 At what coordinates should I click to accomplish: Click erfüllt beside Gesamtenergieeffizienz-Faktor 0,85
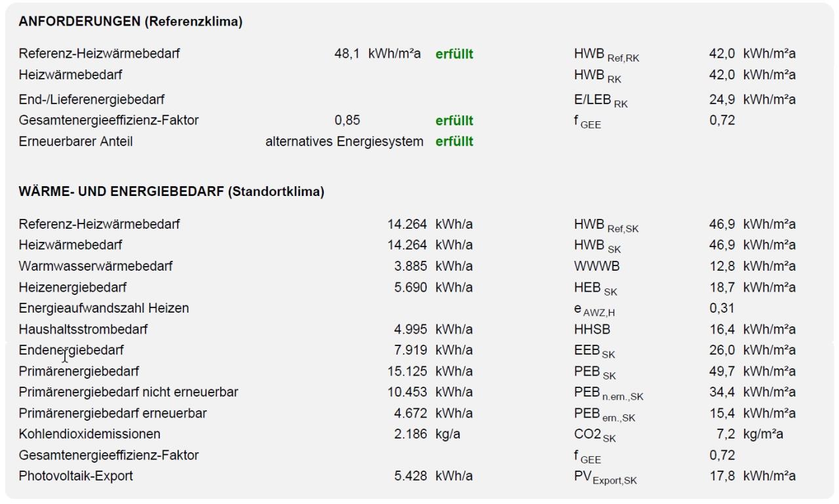pyautogui.click(x=454, y=121)
